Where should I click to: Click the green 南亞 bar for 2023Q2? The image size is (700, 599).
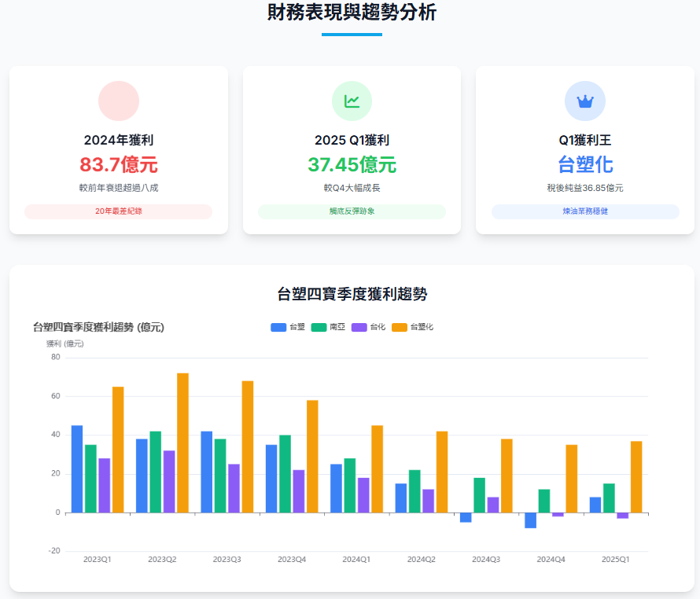156,472
